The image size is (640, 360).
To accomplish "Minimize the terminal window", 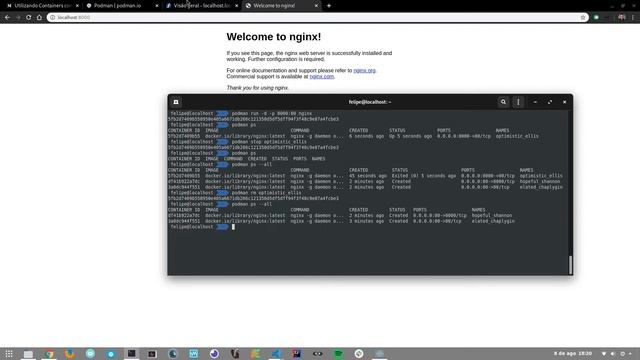I will [x=535, y=102].
